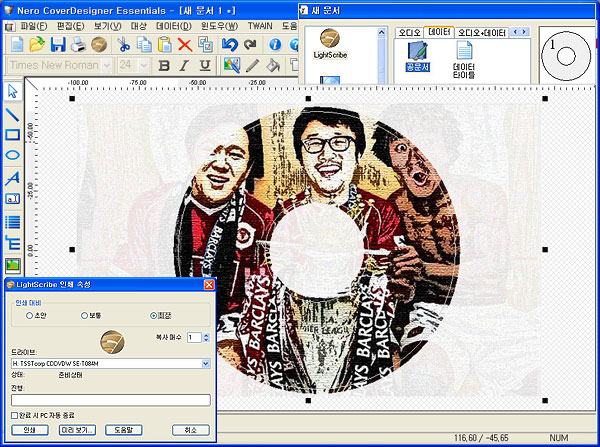Switch to 오디오+데이터 tab

[481, 33]
